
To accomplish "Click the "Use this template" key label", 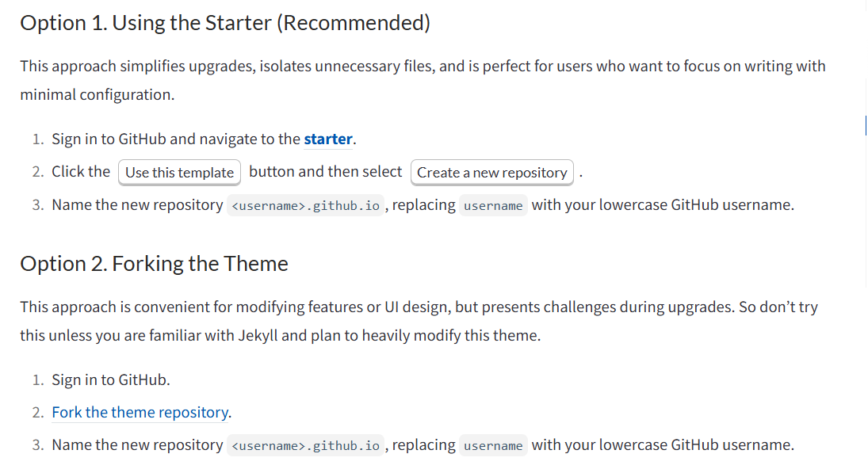I will pos(179,173).
